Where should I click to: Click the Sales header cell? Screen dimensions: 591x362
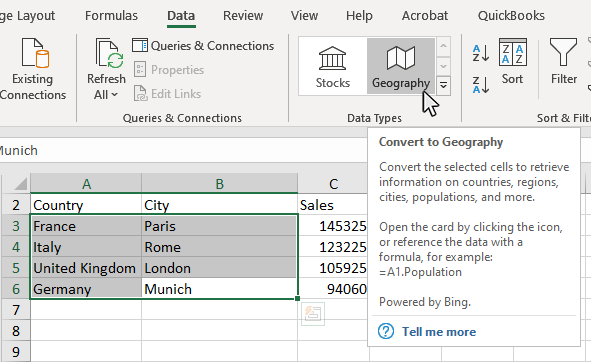(x=333, y=205)
